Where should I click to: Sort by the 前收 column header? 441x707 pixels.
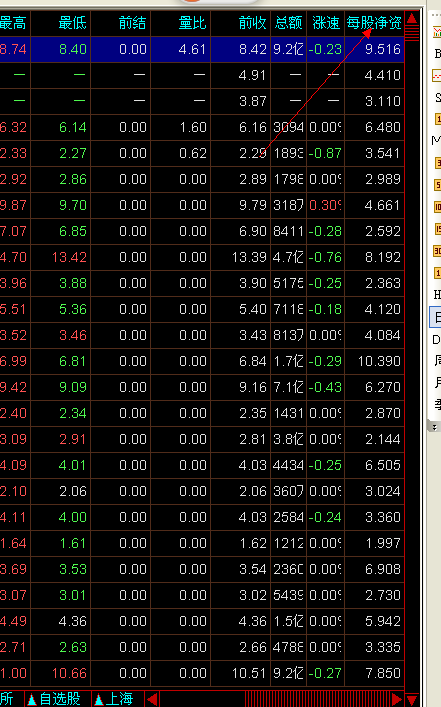252,23
